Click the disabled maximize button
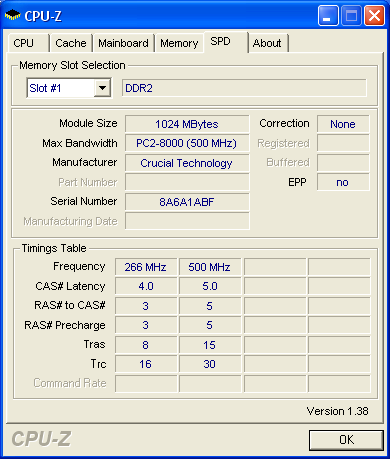The width and height of the screenshot is (390, 459). [351, 16]
